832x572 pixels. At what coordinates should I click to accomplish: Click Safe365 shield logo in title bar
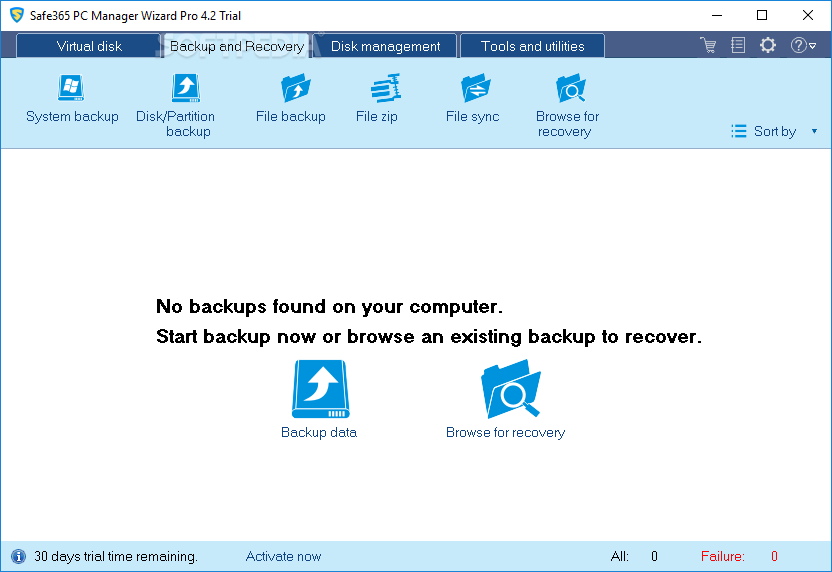17,15
